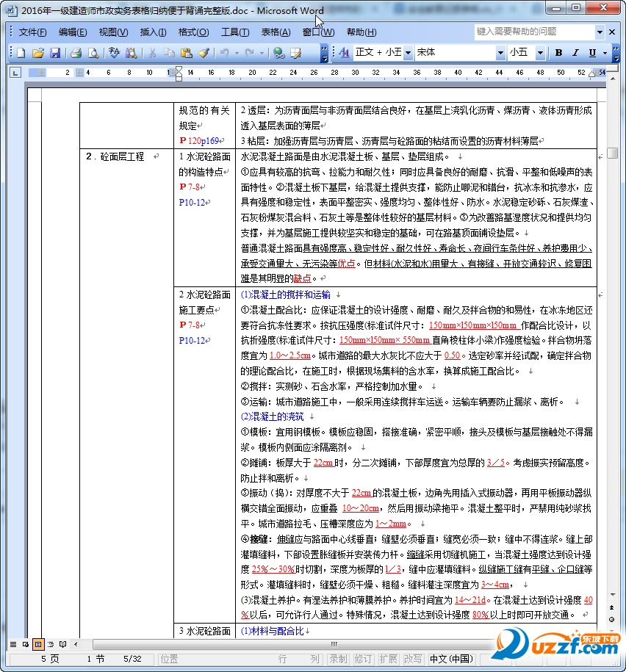This screenshot has width=626, height=672.
Task: Save the document with floppy disk icon
Action: 55,53
